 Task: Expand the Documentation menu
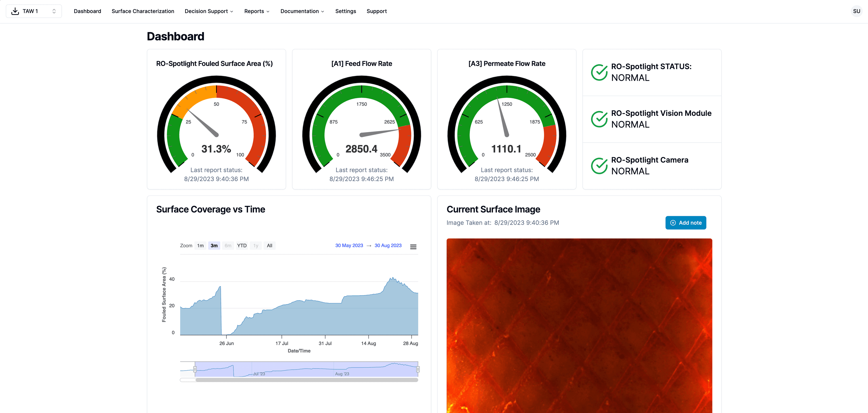click(302, 11)
